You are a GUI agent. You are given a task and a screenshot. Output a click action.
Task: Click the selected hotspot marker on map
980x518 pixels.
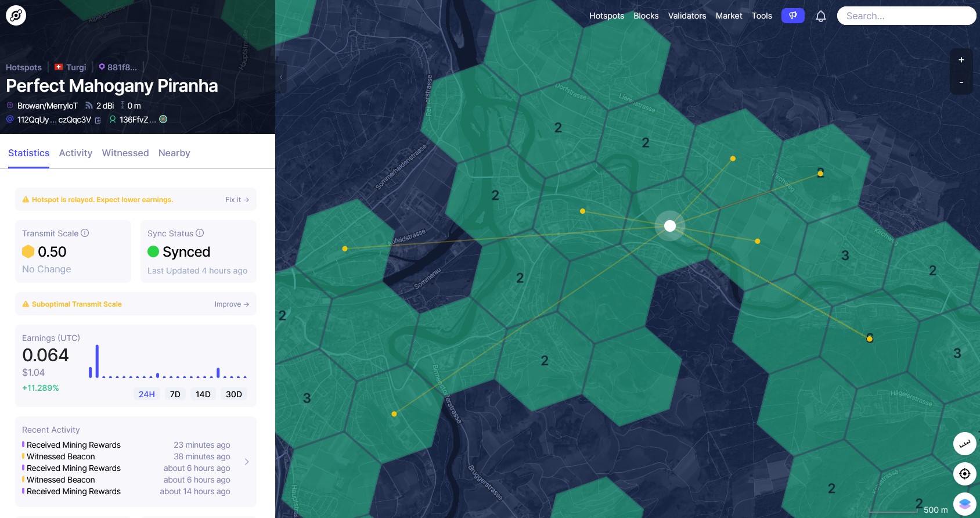click(x=670, y=226)
